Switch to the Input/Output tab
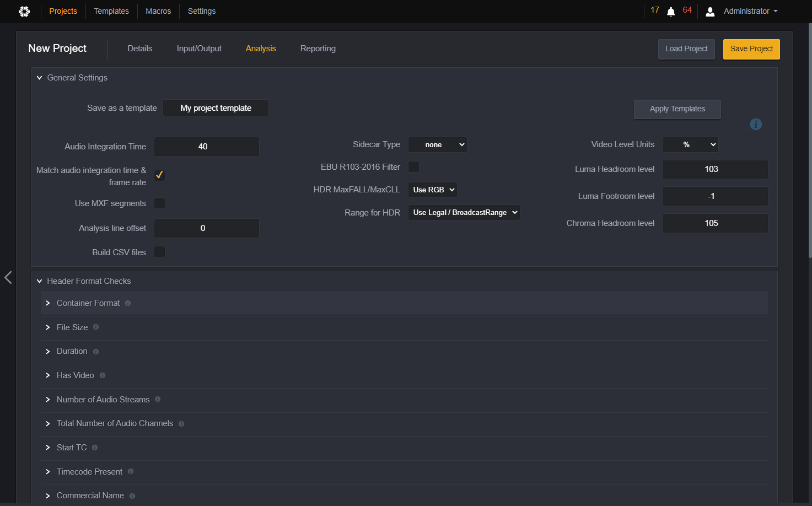This screenshot has width=812, height=506. click(199, 49)
